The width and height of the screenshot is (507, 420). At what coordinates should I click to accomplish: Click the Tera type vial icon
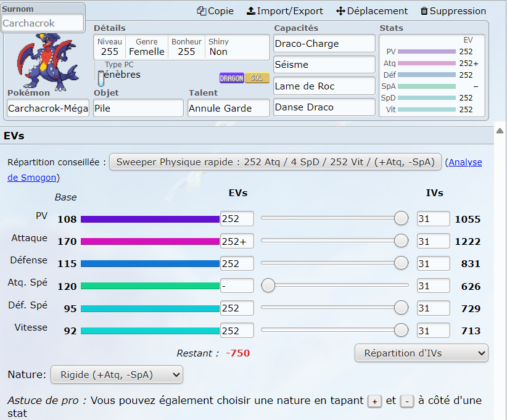click(101, 78)
